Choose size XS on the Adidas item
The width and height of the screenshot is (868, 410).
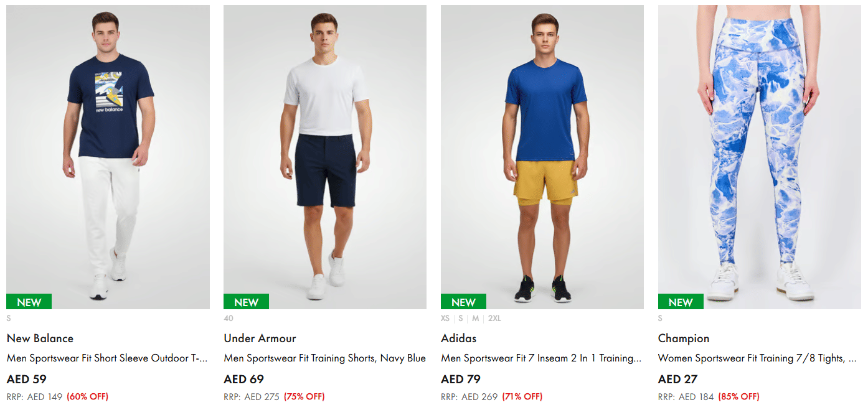tap(445, 319)
